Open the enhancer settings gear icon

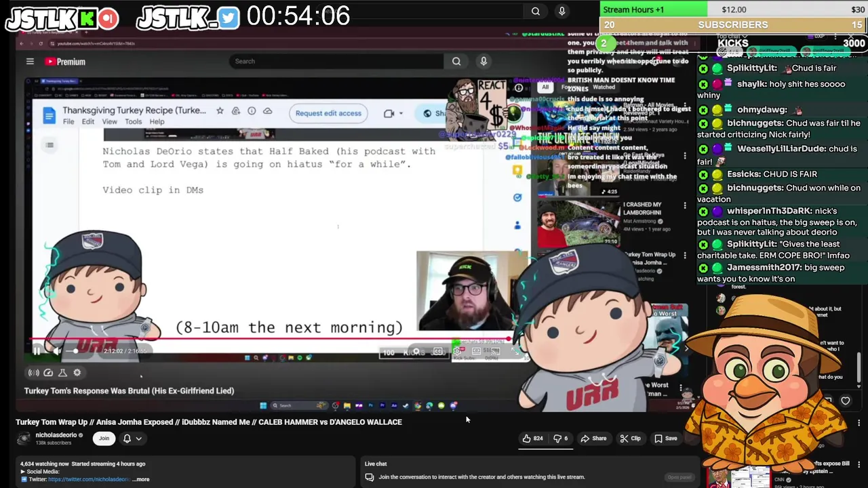(x=77, y=372)
